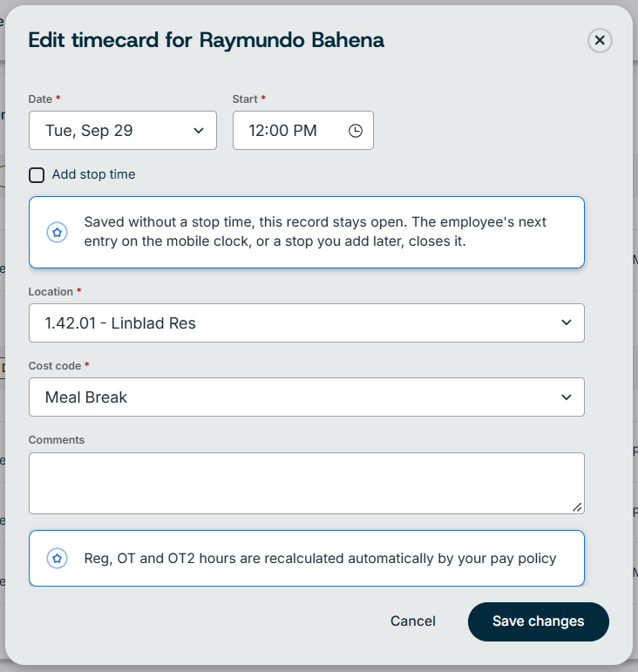Close the Edit timecard dialog
The width and height of the screenshot is (638, 672).
pos(600,41)
